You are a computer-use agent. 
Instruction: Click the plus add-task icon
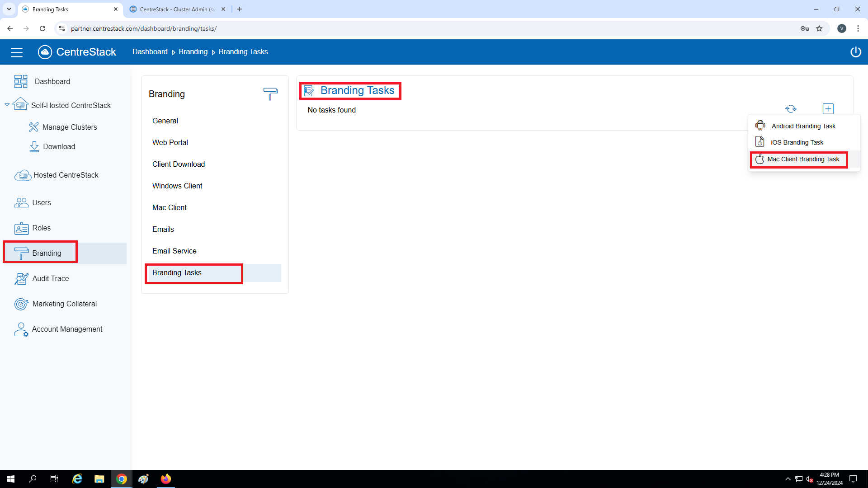coord(828,109)
